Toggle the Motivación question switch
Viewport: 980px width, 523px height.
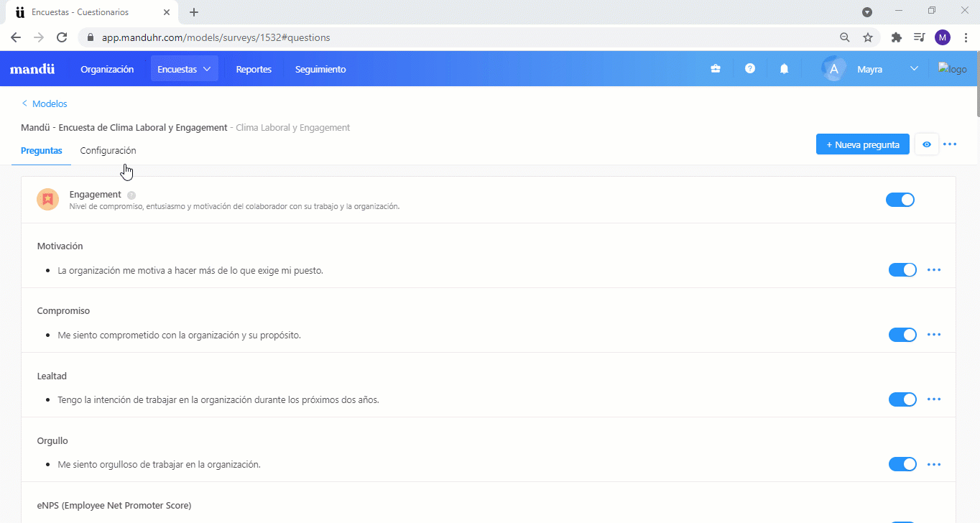click(x=903, y=270)
